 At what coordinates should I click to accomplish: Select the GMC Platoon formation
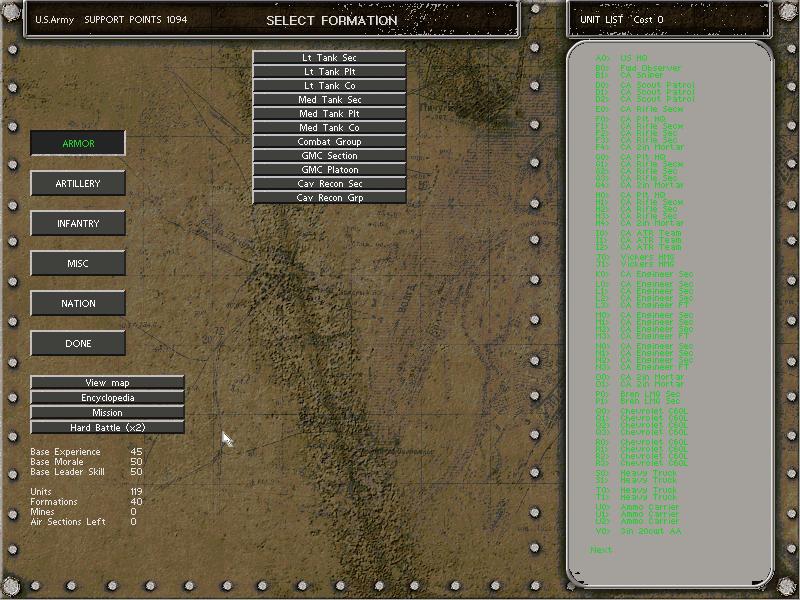329,169
